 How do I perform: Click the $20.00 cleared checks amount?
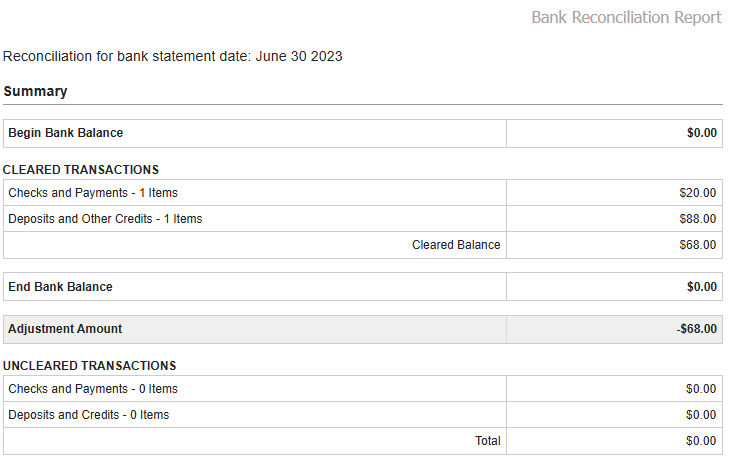(x=697, y=193)
